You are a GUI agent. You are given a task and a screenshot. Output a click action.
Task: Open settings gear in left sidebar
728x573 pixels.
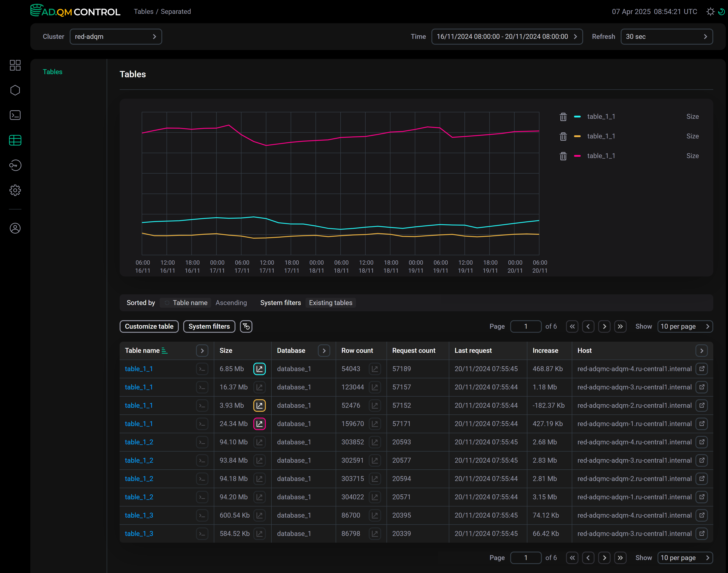15,190
